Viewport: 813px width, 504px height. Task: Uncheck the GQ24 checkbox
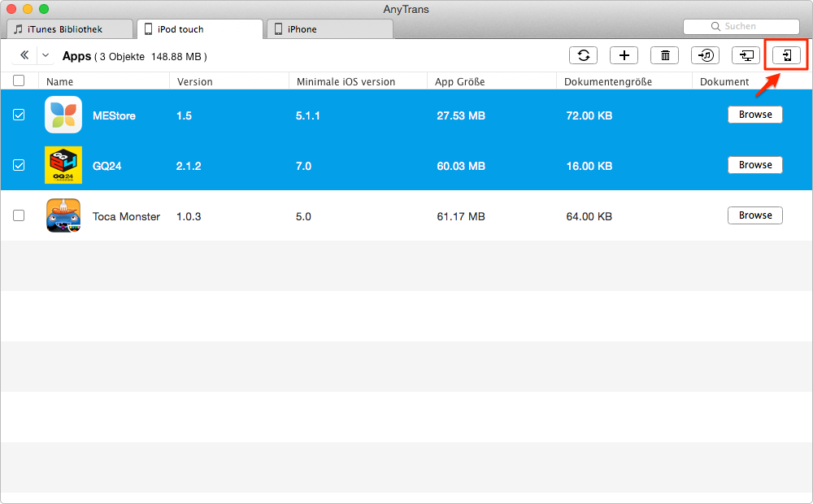tap(19, 165)
